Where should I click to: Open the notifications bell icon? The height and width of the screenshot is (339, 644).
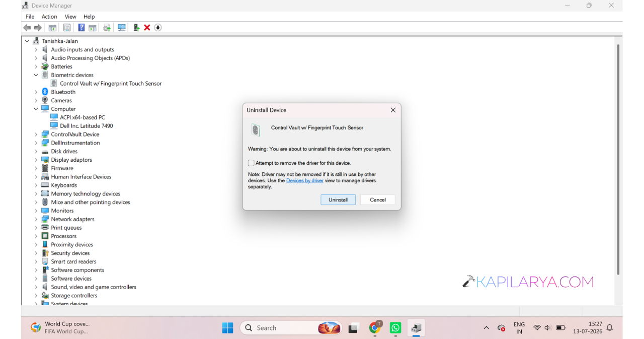pyautogui.click(x=609, y=328)
